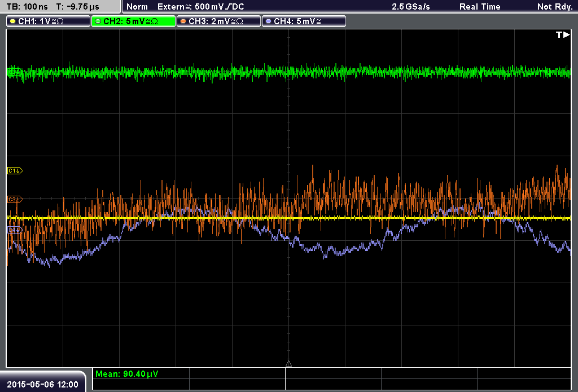
Task: Select the CH4 5mV channel label
Action: 304,21
